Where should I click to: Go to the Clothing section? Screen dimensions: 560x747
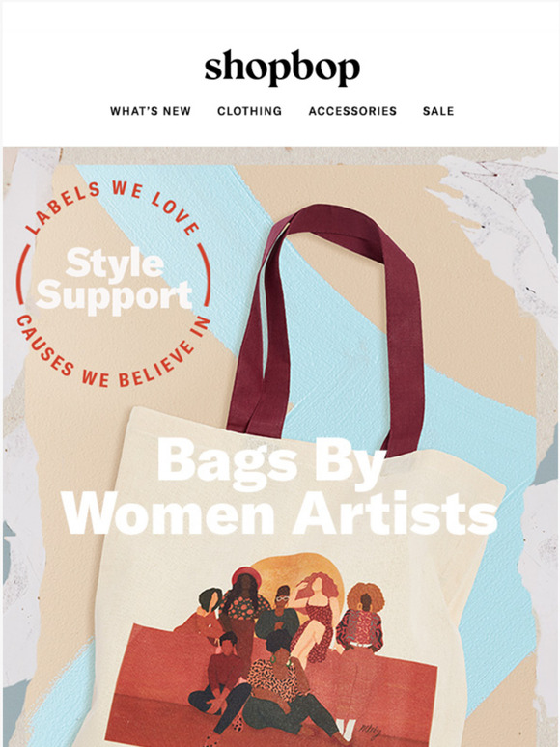click(x=249, y=111)
